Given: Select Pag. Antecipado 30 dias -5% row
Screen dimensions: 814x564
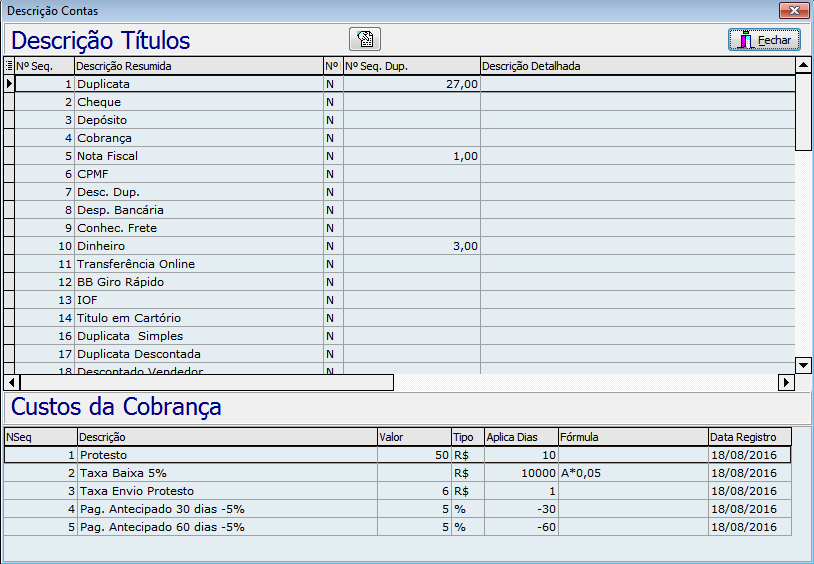Looking at the screenshot, I should coord(398,509).
